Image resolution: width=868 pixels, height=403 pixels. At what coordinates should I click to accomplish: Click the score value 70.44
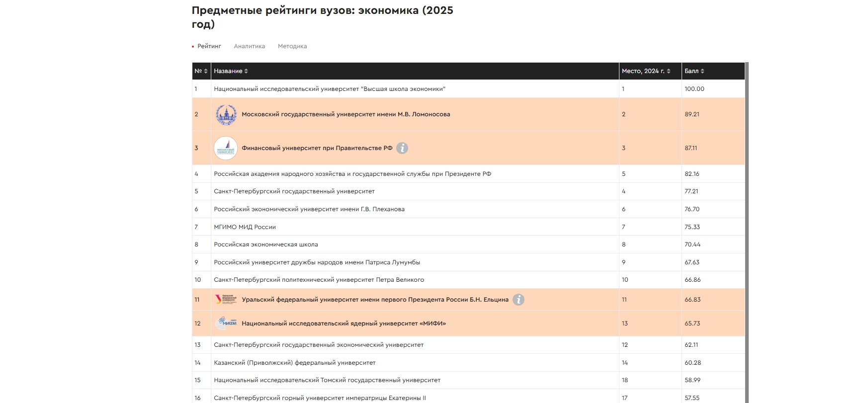[x=693, y=244]
